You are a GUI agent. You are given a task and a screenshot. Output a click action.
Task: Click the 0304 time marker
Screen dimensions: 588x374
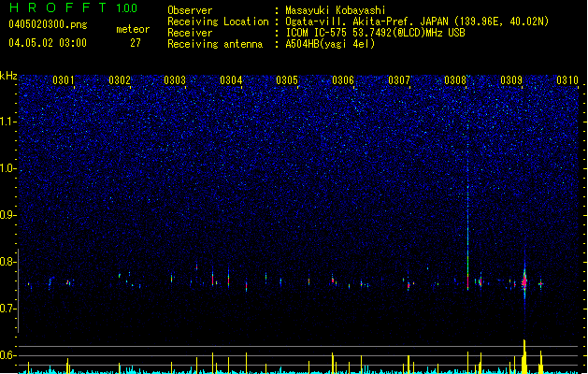point(231,80)
